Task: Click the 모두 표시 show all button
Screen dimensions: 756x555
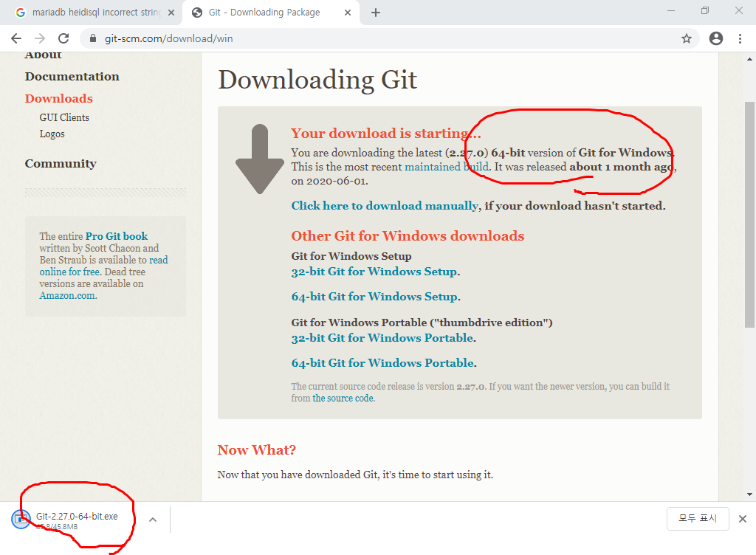Action: [x=698, y=518]
